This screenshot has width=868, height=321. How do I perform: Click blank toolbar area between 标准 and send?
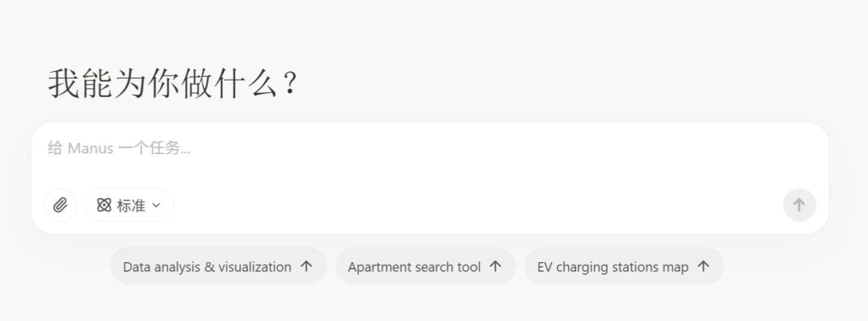(477, 205)
